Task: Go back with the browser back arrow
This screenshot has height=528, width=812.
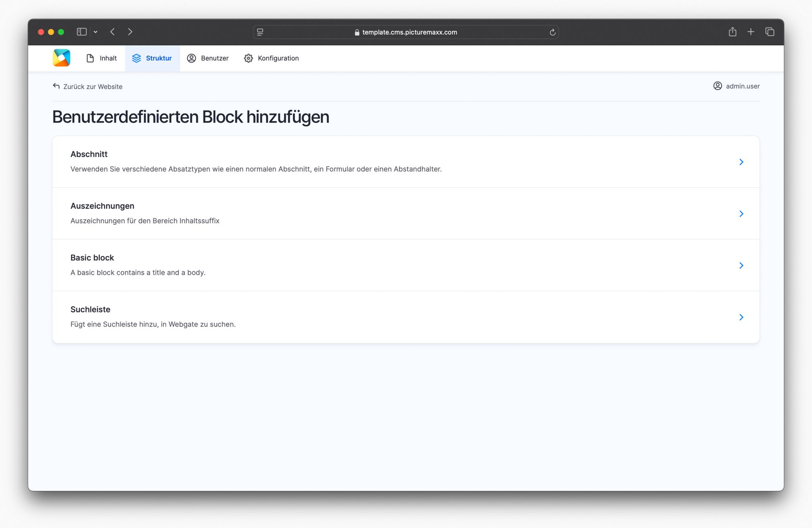Action: [113, 32]
